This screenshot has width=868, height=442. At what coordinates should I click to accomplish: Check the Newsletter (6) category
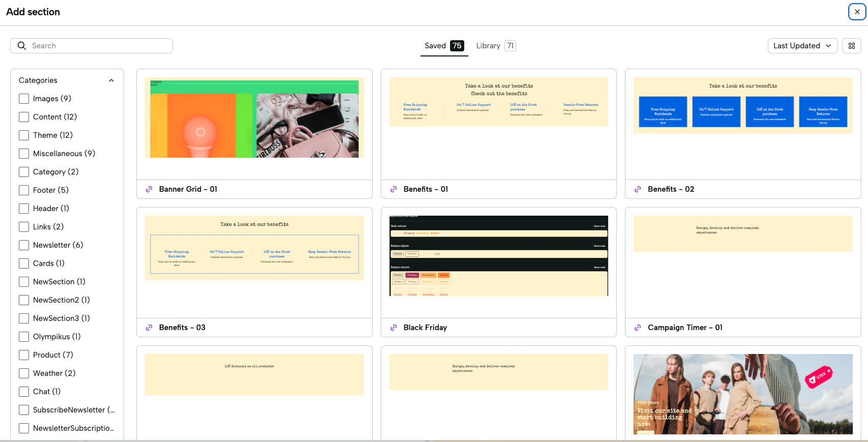click(24, 245)
